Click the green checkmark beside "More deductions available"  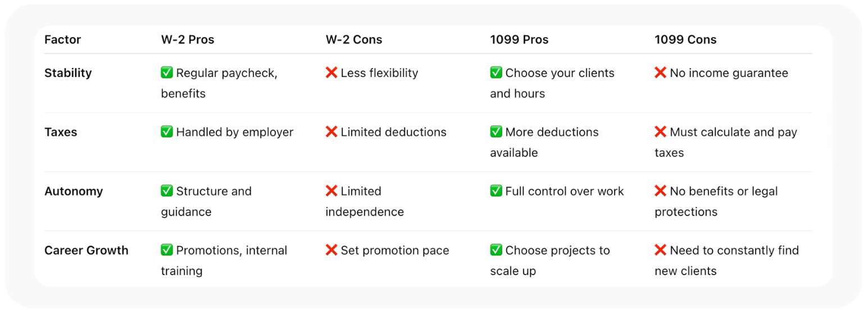(x=496, y=132)
